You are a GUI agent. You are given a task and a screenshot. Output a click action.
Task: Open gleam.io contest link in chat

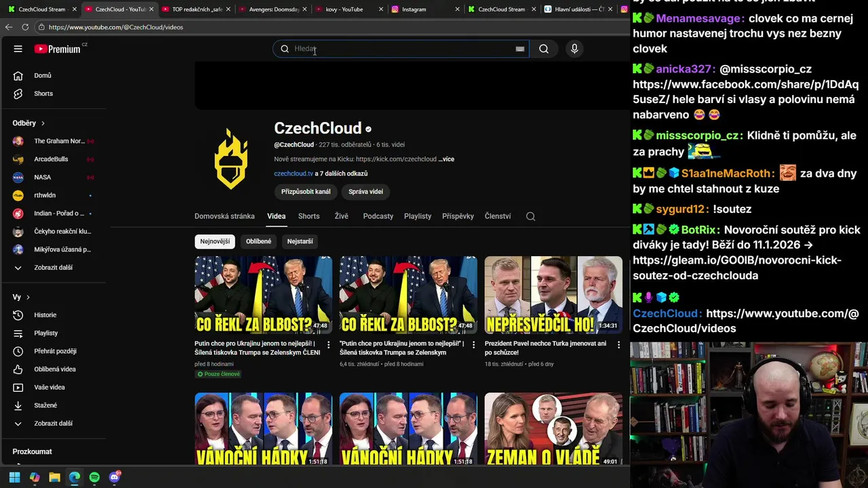737,268
